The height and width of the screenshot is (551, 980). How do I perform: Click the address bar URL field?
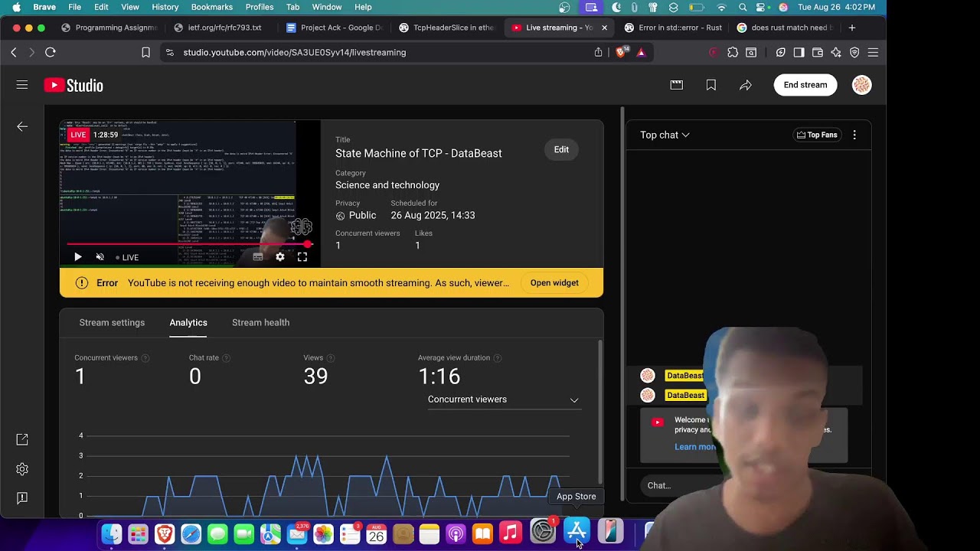pyautogui.click(x=383, y=52)
